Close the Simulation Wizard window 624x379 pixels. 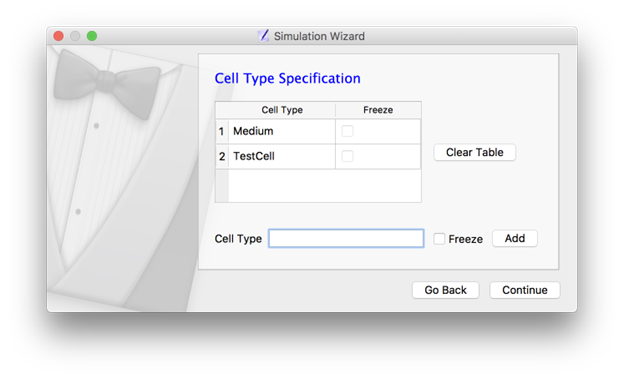[x=58, y=36]
